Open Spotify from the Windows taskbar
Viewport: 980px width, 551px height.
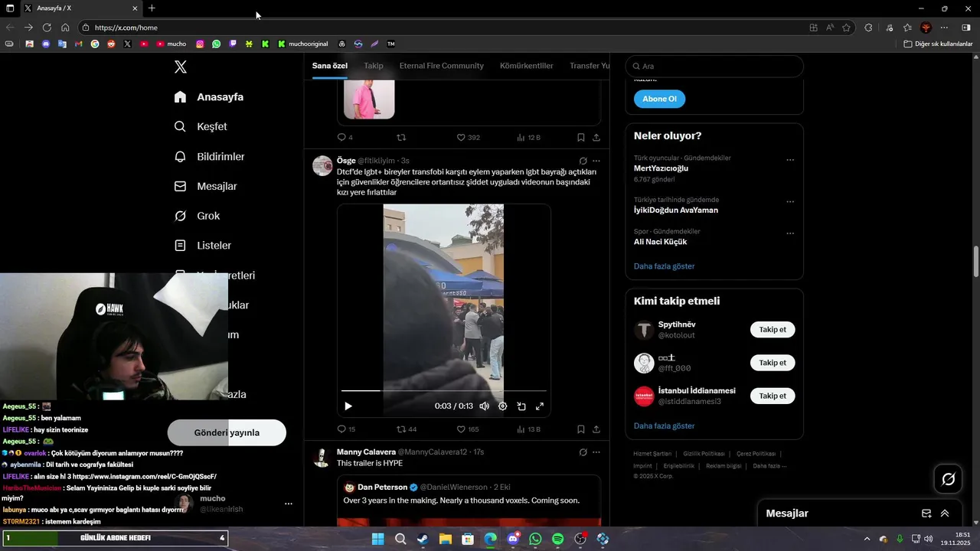click(x=557, y=539)
